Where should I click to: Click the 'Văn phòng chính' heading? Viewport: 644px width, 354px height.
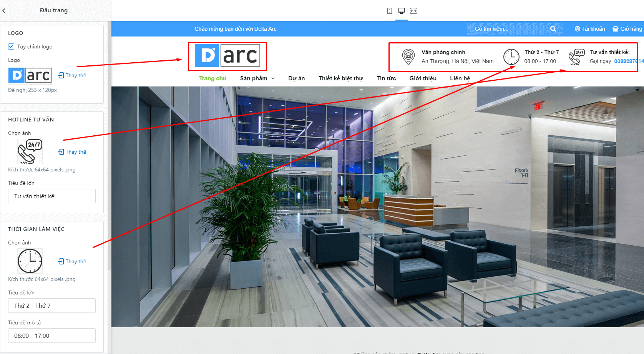tap(443, 52)
